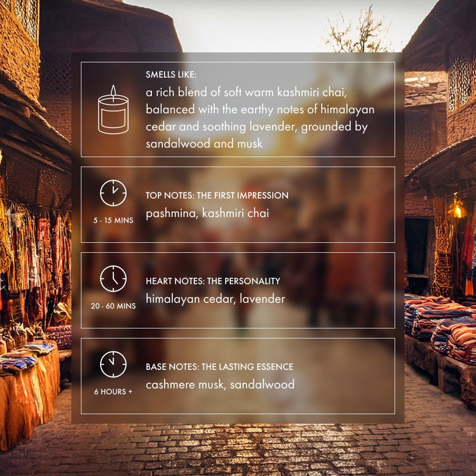Click the 'SMELLS LIKE:' heading
Screen dimensions: 476x476
click(171, 74)
